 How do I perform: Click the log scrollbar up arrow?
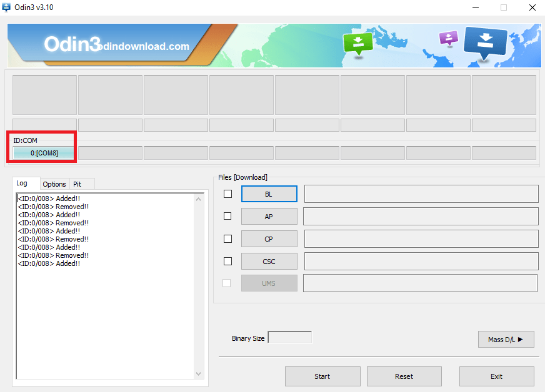coord(199,199)
